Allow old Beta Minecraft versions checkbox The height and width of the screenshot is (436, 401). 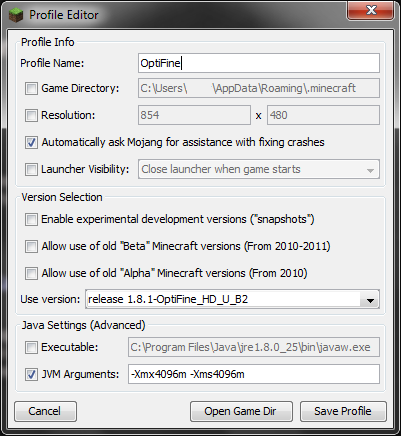point(31,246)
